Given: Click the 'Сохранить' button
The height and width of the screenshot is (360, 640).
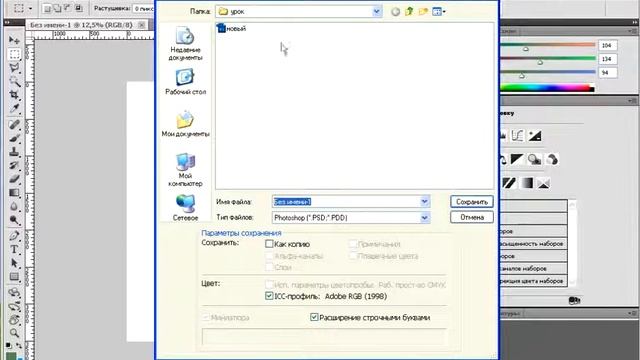Looking at the screenshot, I should [472, 202].
